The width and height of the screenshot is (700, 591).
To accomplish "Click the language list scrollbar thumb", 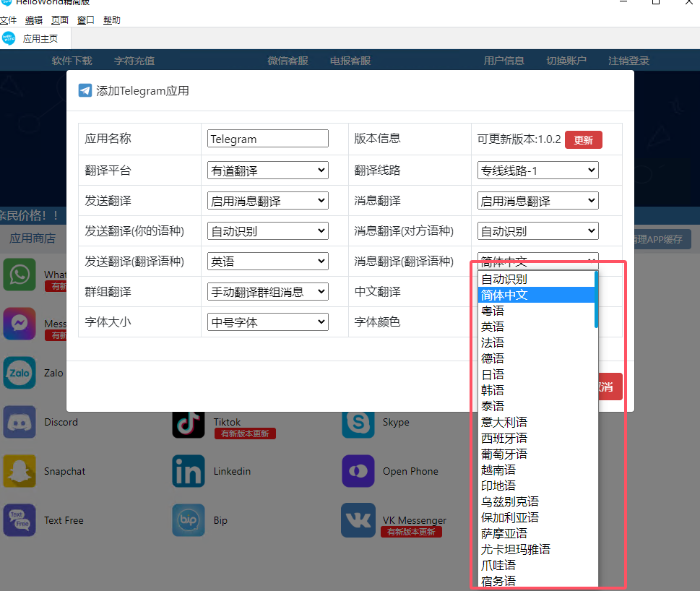I will click(596, 299).
